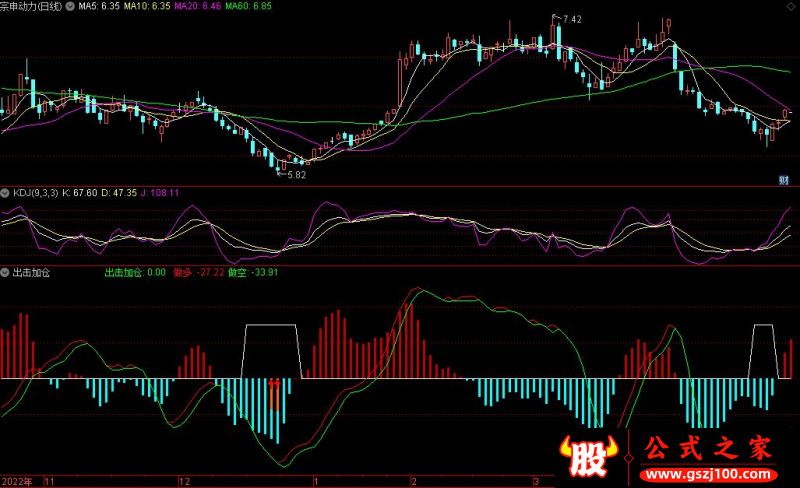Click the 2022年 date axis label

(x=17, y=481)
